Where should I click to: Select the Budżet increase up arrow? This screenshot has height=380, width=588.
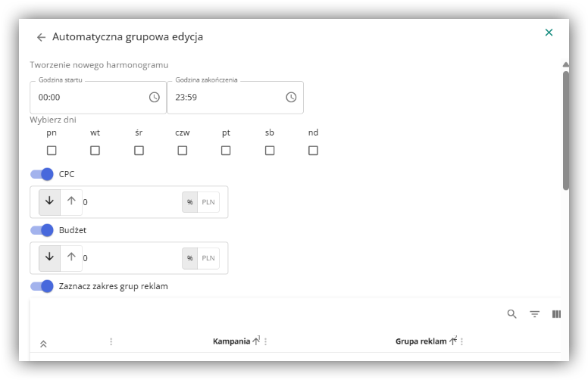click(x=71, y=257)
